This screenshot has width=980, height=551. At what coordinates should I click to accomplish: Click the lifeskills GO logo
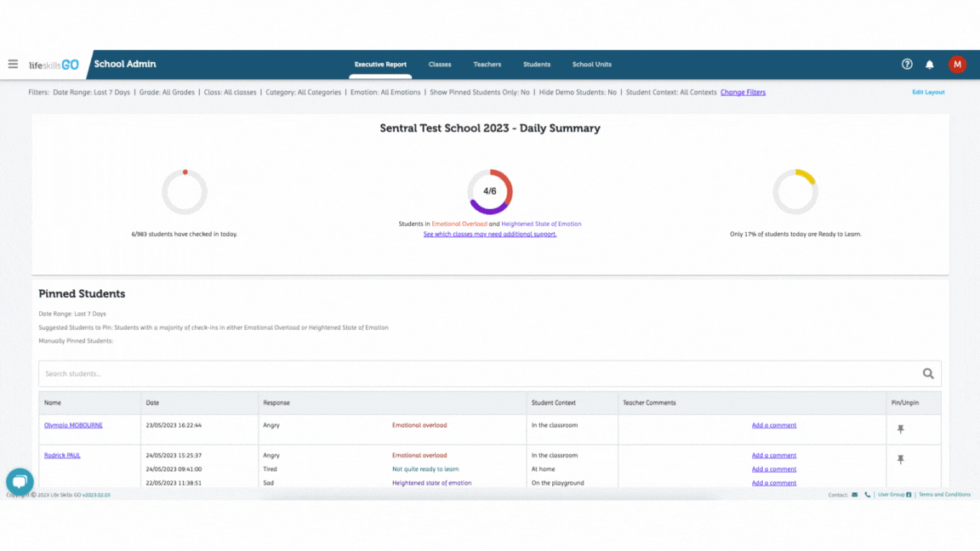click(x=54, y=65)
